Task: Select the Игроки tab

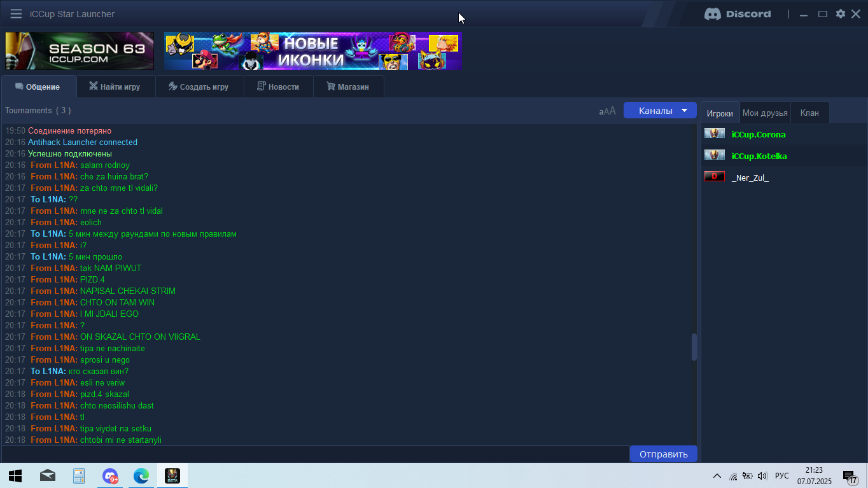Action: [720, 113]
